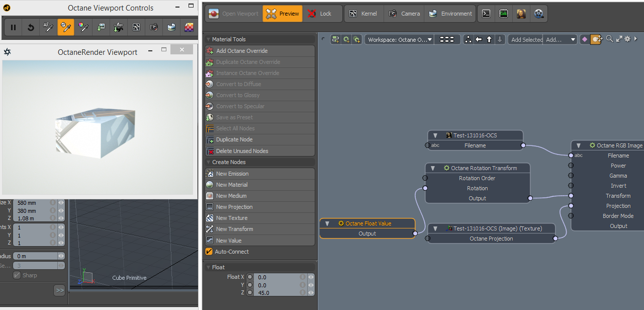The width and height of the screenshot is (644, 310).
Task: Toggle the three-box layout button
Action: tap(447, 39)
